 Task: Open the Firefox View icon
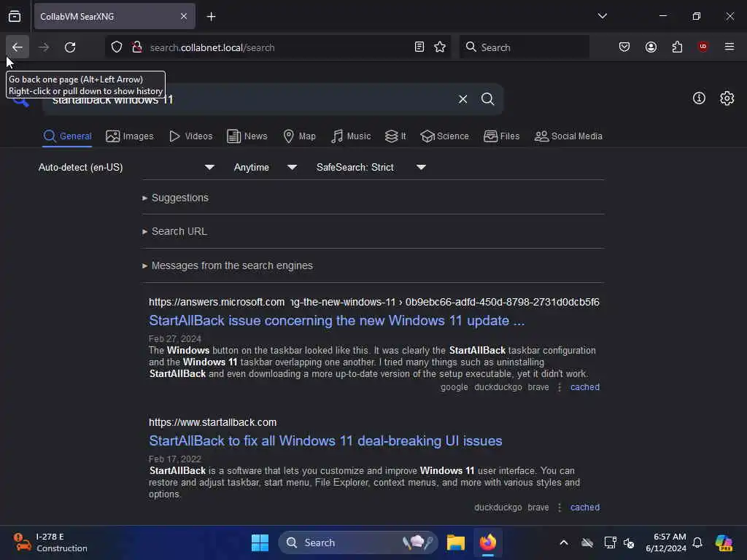tap(15, 16)
